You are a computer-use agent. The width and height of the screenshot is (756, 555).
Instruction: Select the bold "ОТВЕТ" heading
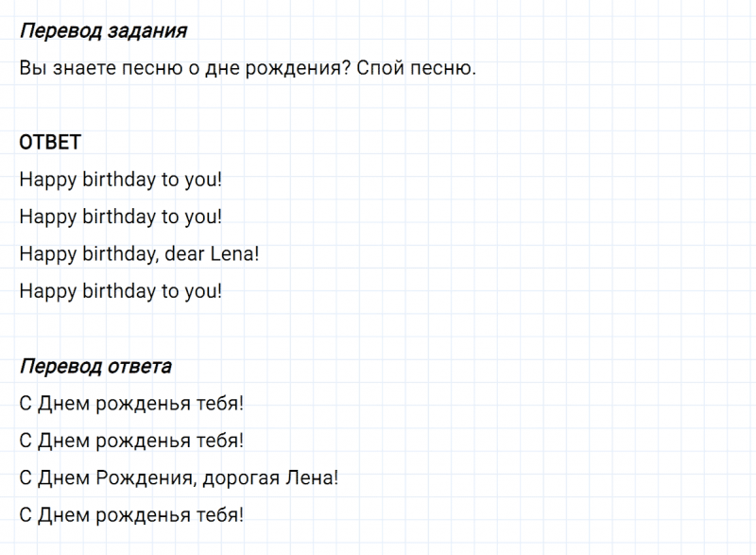(50, 142)
